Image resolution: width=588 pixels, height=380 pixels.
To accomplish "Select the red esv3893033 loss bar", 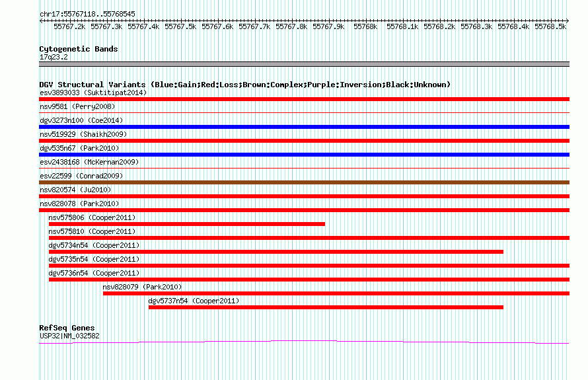I will (304, 99).
